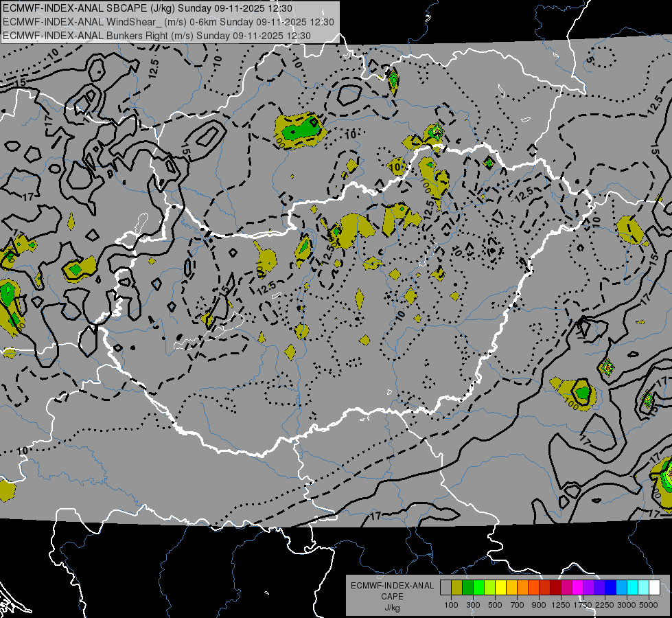672x618 pixels.
Task: Select the pale cyan legend swatch
Action: point(644,588)
